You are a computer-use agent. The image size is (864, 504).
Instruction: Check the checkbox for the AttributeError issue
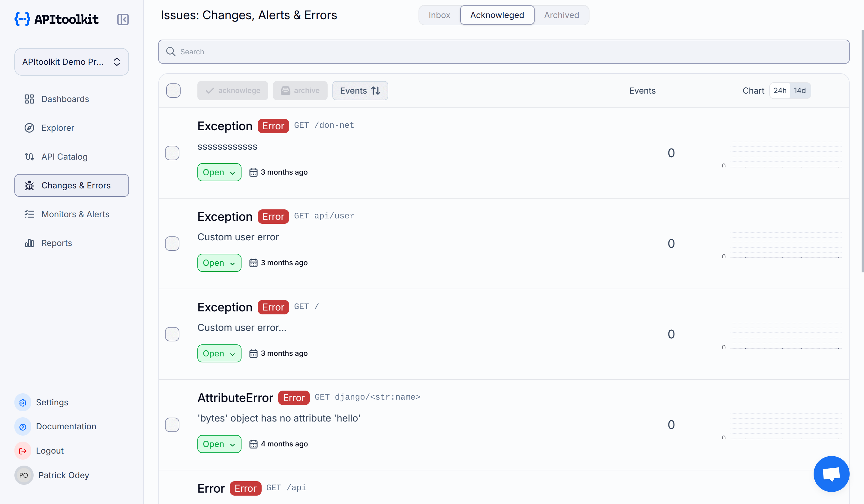pyautogui.click(x=172, y=425)
